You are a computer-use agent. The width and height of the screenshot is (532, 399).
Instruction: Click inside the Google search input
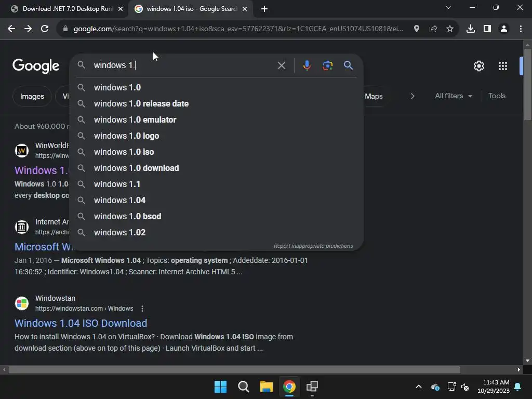[183, 65]
